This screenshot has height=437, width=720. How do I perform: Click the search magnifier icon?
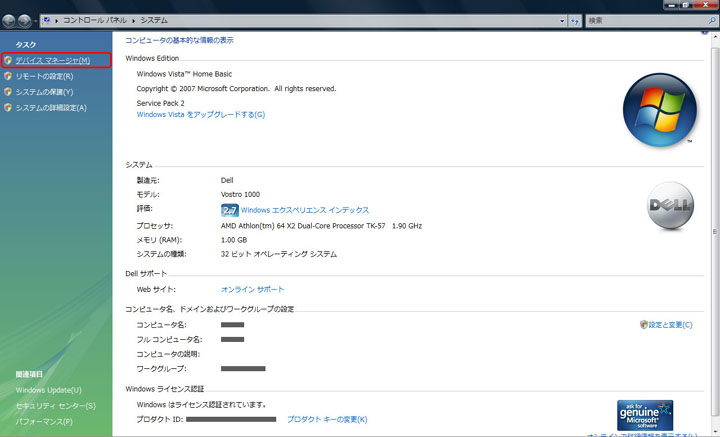click(712, 21)
